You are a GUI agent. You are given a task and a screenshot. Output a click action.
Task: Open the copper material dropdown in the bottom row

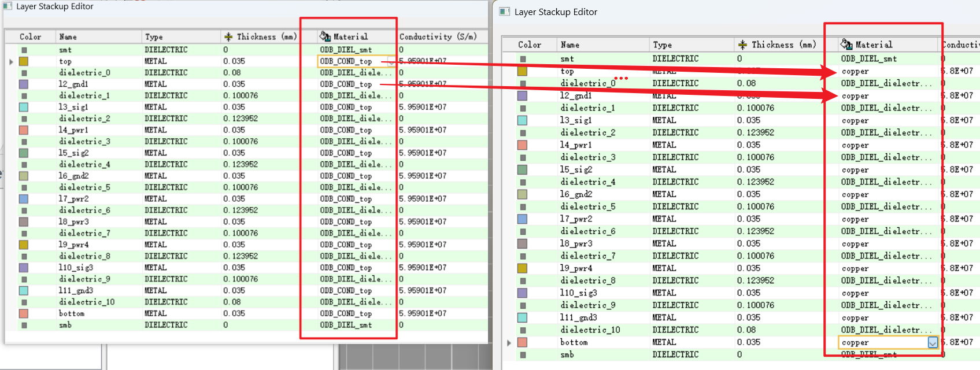pos(933,342)
